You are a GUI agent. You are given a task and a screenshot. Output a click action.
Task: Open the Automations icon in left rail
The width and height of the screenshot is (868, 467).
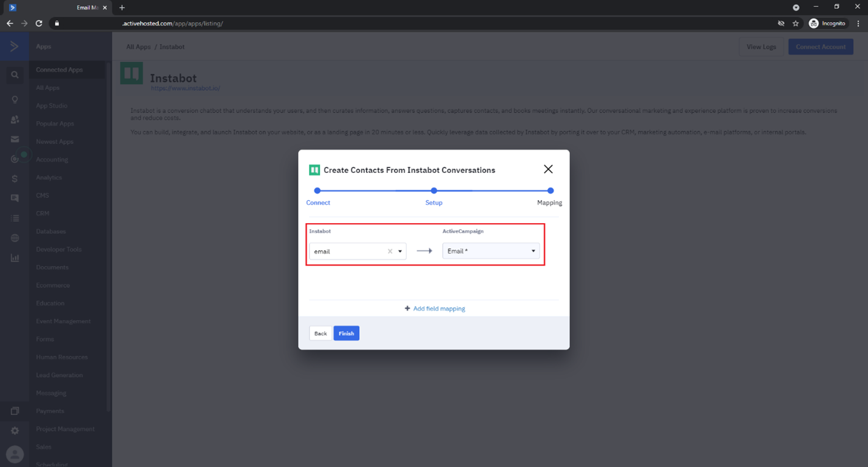coord(15,159)
